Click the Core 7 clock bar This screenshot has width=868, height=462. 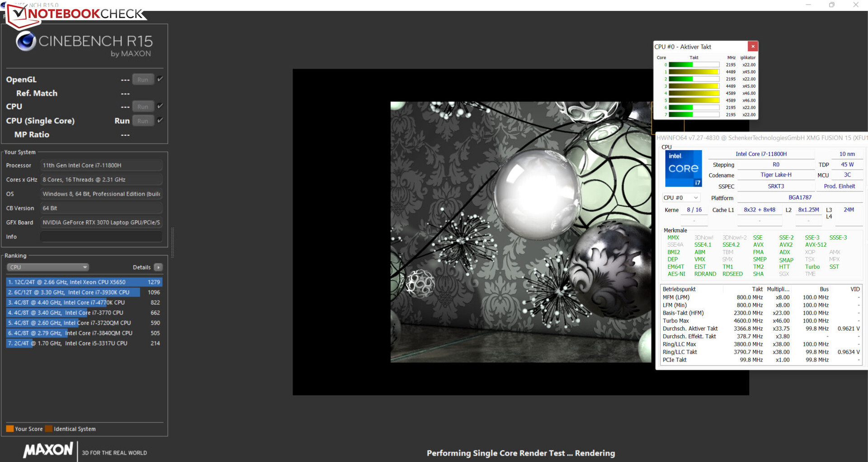click(694, 114)
